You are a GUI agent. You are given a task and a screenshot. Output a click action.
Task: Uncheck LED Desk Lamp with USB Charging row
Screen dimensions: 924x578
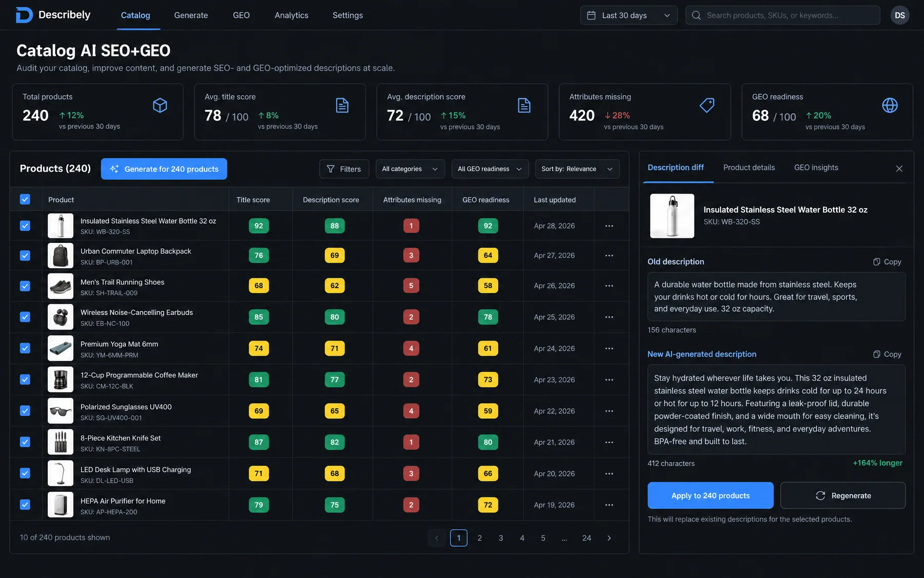(x=25, y=473)
